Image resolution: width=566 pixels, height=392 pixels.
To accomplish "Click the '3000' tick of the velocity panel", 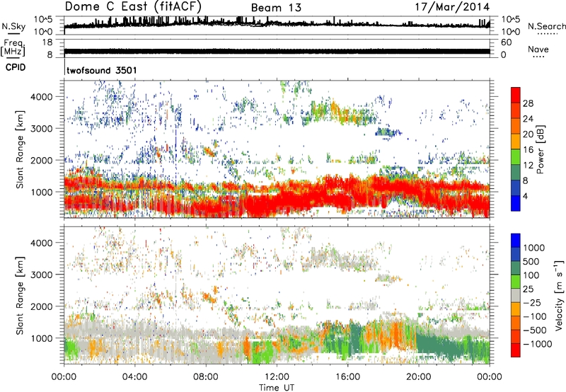I will coord(42,275).
